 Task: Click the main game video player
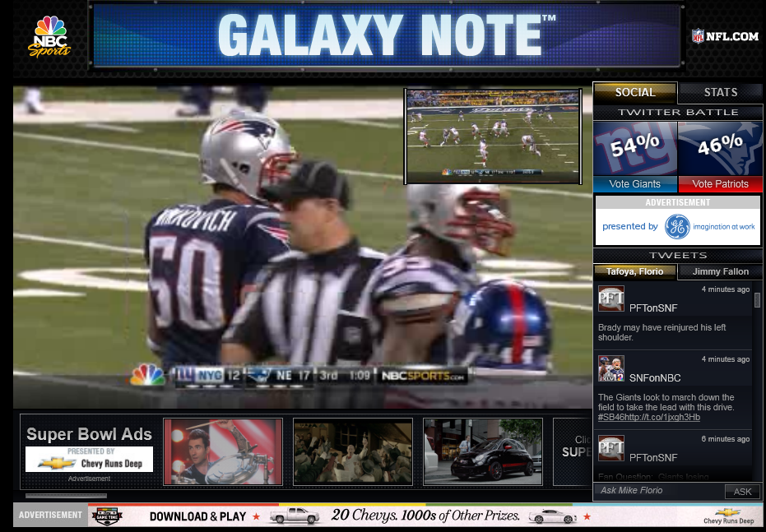point(303,247)
